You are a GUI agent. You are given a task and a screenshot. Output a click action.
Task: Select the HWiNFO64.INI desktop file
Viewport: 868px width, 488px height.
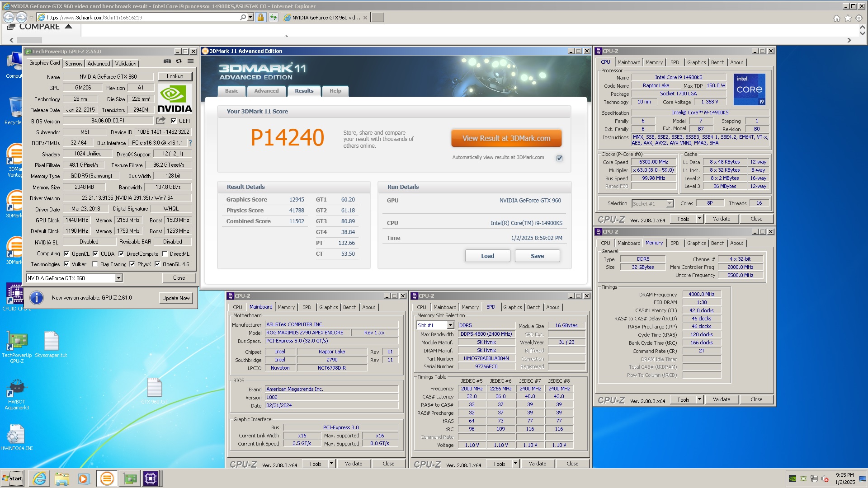tap(16, 438)
